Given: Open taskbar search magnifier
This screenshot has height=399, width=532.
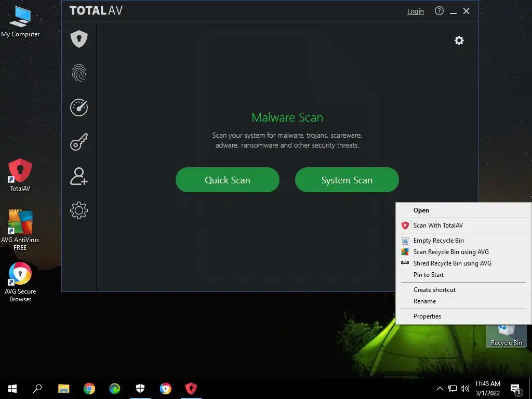Looking at the screenshot, I should pyautogui.click(x=37, y=389).
